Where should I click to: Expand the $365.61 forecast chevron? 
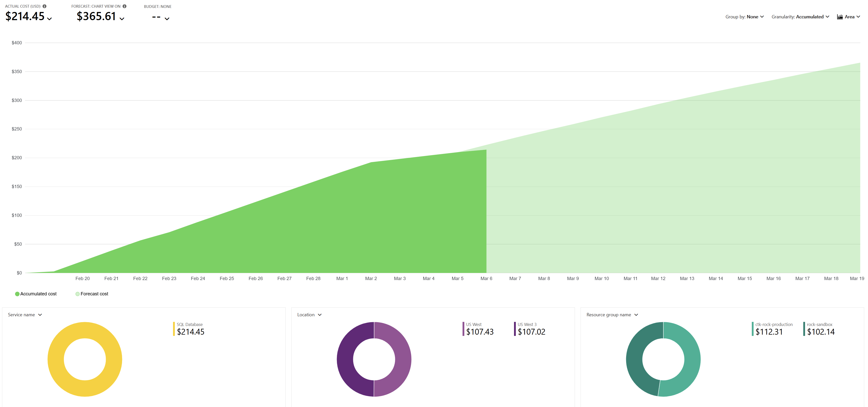coord(122,19)
